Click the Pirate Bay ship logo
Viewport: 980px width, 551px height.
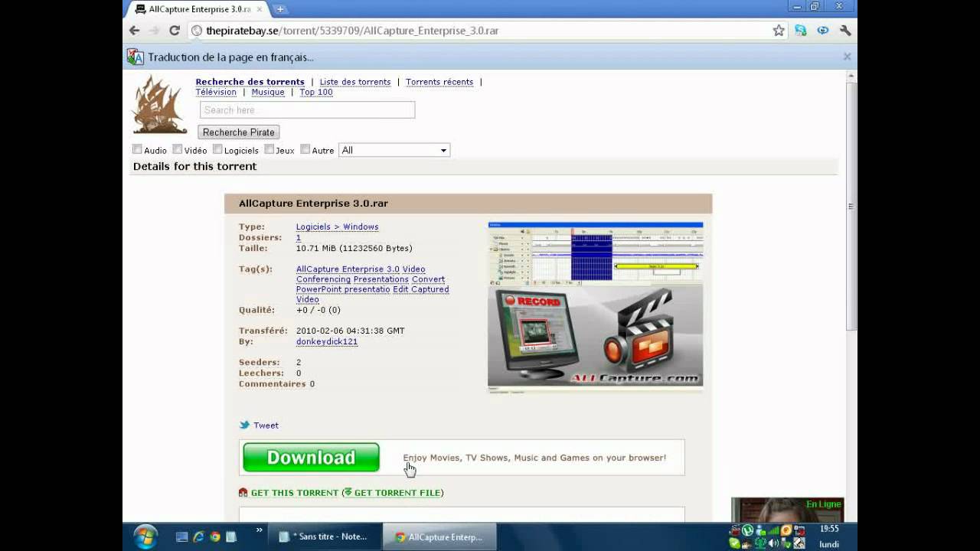click(x=159, y=105)
